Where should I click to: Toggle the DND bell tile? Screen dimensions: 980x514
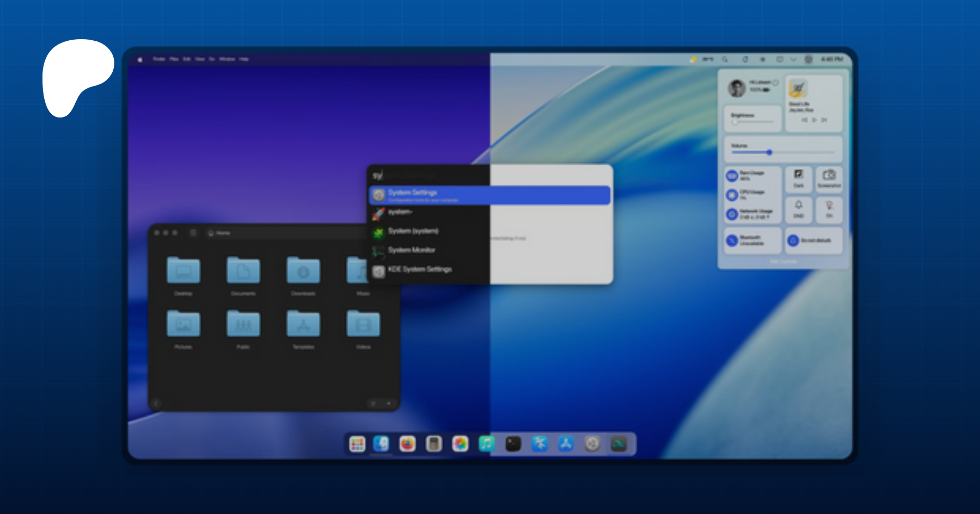pos(798,209)
